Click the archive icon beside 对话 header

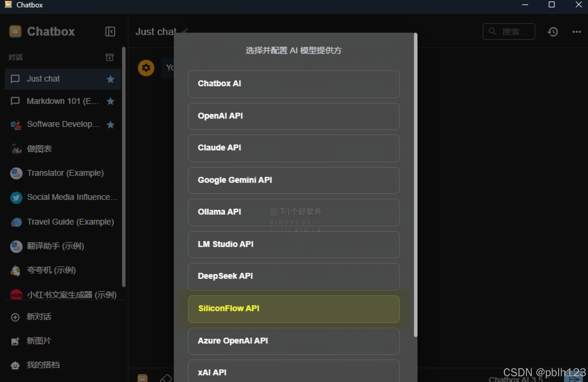[110, 57]
